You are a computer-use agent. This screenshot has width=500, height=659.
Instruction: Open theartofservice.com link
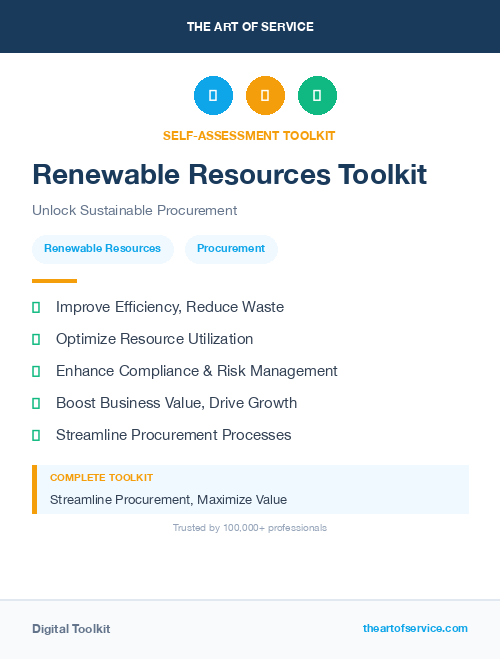point(415,628)
